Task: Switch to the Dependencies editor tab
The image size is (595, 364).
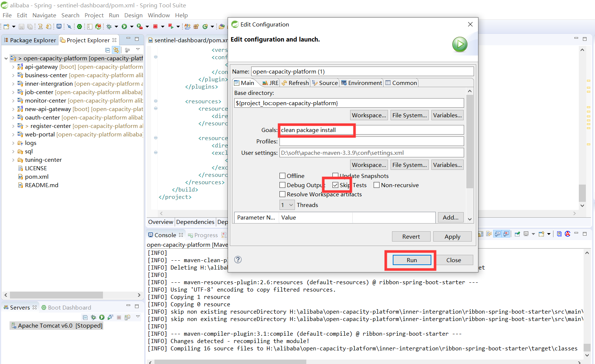Action: pos(195,222)
